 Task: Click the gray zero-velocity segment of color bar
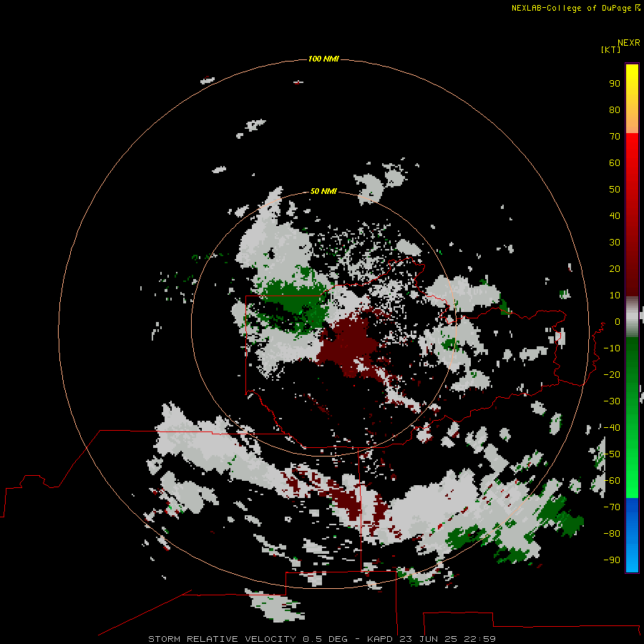[x=632, y=317]
